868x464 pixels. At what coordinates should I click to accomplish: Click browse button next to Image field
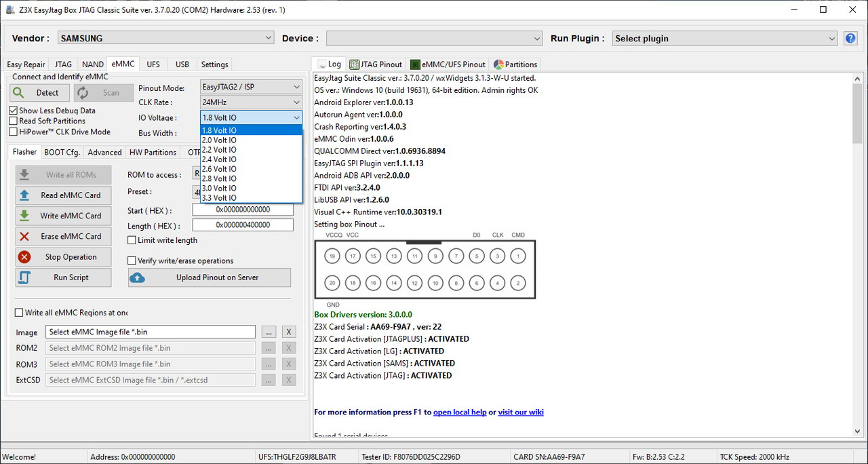pyautogui.click(x=269, y=332)
